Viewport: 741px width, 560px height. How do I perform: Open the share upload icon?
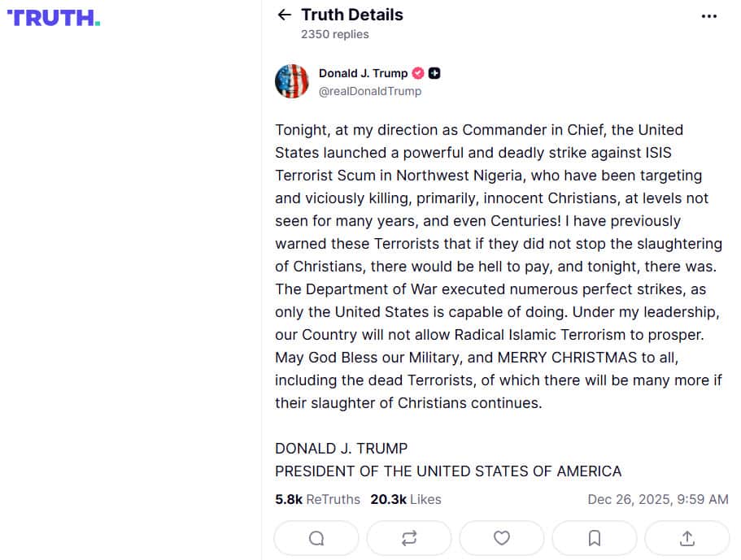pyautogui.click(x=687, y=537)
